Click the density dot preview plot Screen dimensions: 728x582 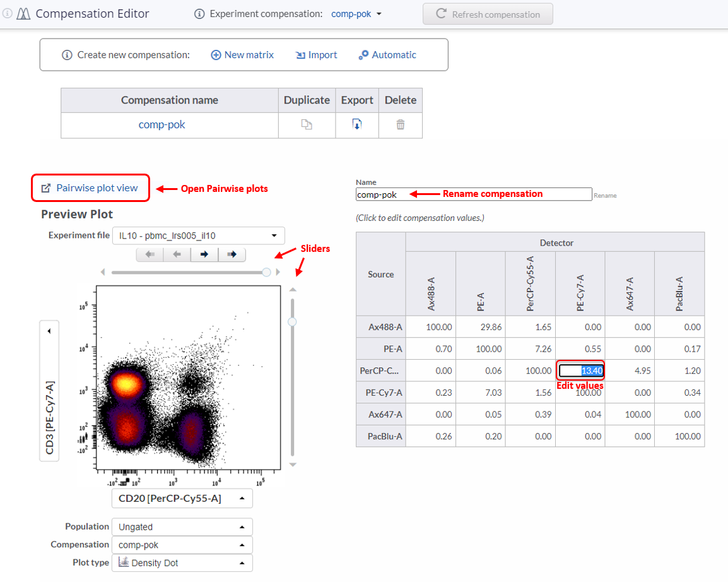point(188,377)
